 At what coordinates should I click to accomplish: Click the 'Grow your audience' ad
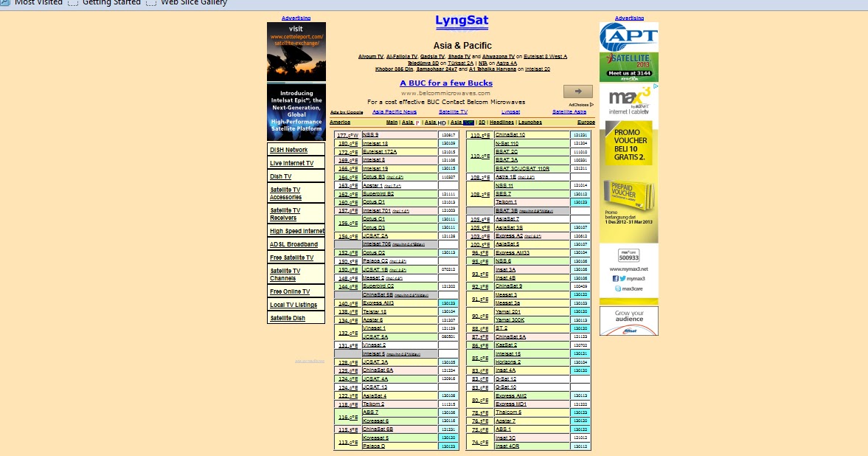(x=629, y=322)
